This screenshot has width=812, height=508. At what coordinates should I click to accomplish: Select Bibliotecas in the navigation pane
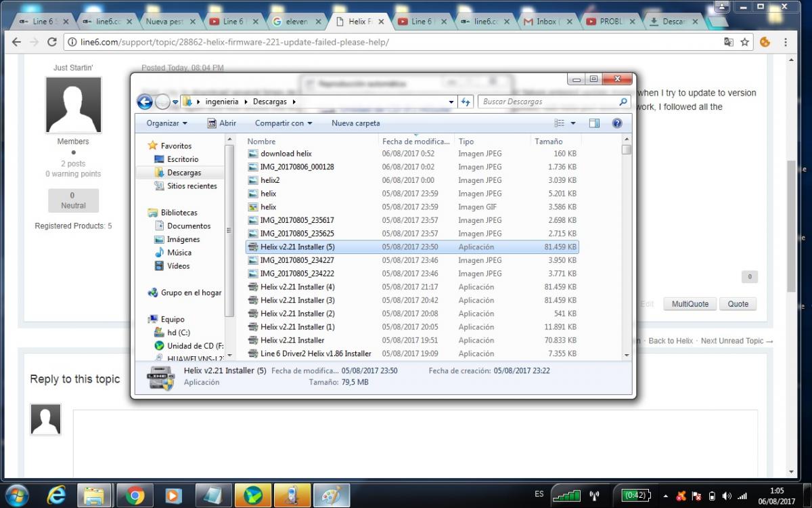[x=179, y=213]
